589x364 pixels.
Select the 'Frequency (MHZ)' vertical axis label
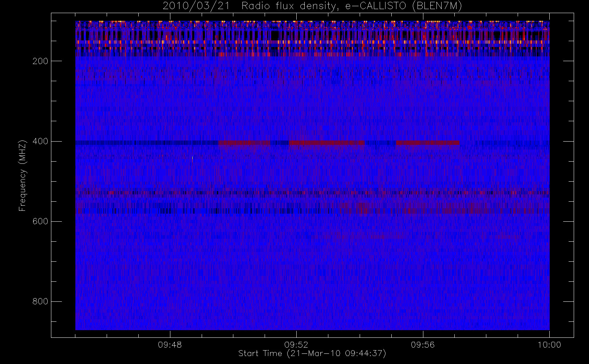(23, 175)
